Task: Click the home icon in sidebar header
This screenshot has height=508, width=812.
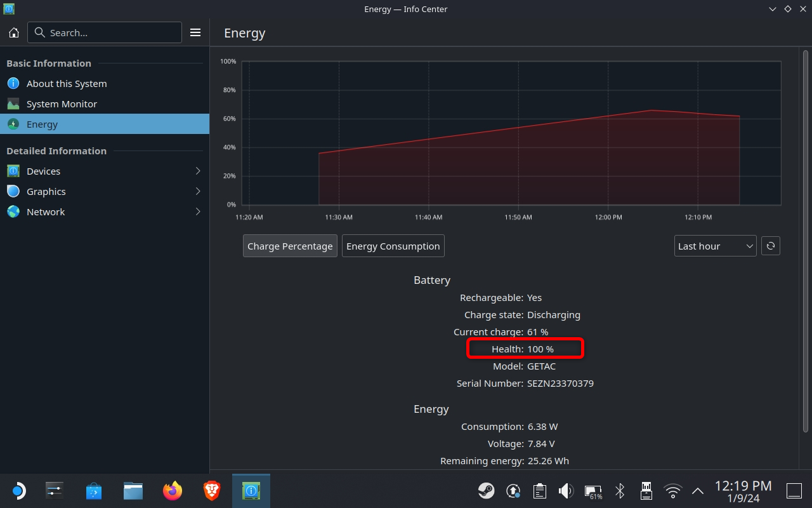Action: (14, 32)
